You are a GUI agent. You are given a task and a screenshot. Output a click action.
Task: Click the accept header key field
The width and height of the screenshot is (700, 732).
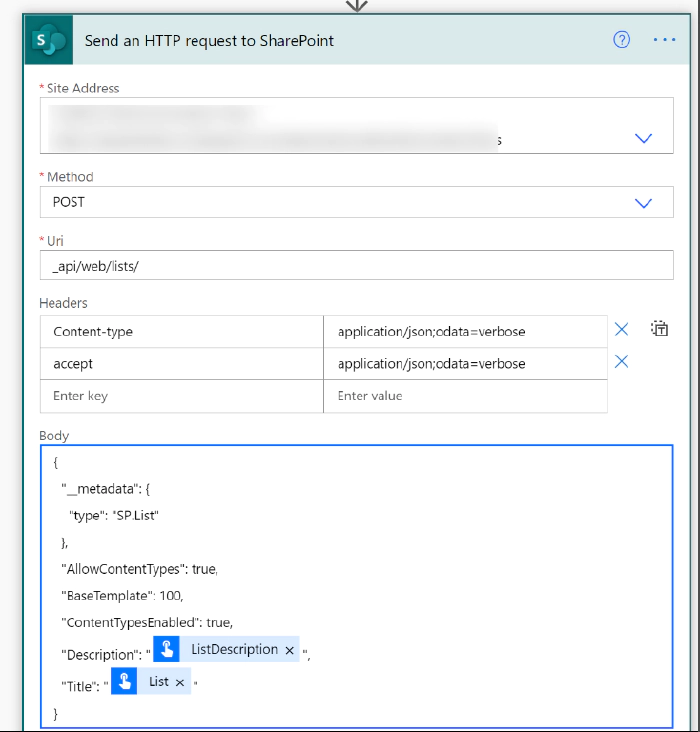tap(181, 364)
